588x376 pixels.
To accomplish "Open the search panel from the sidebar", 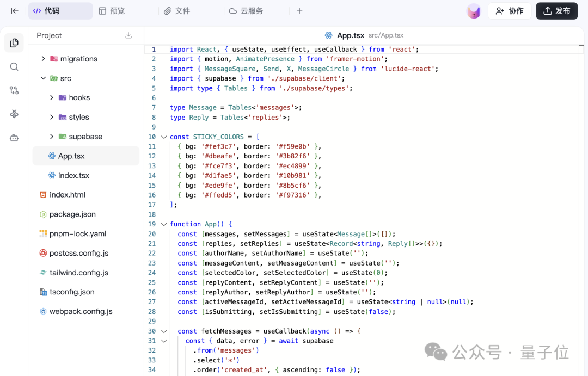I will pos(14,66).
